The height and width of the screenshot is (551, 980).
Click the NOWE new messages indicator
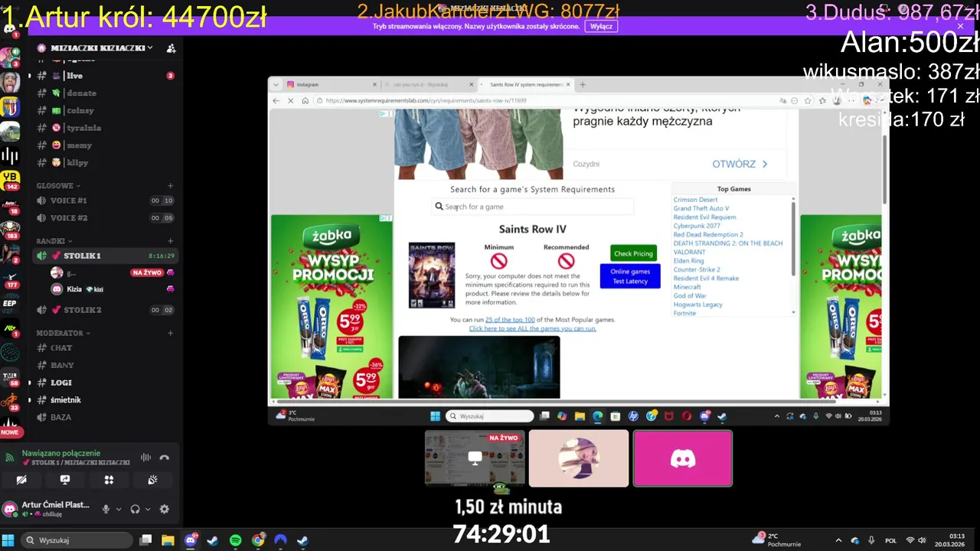pyautogui.click(x=10, y=432)
